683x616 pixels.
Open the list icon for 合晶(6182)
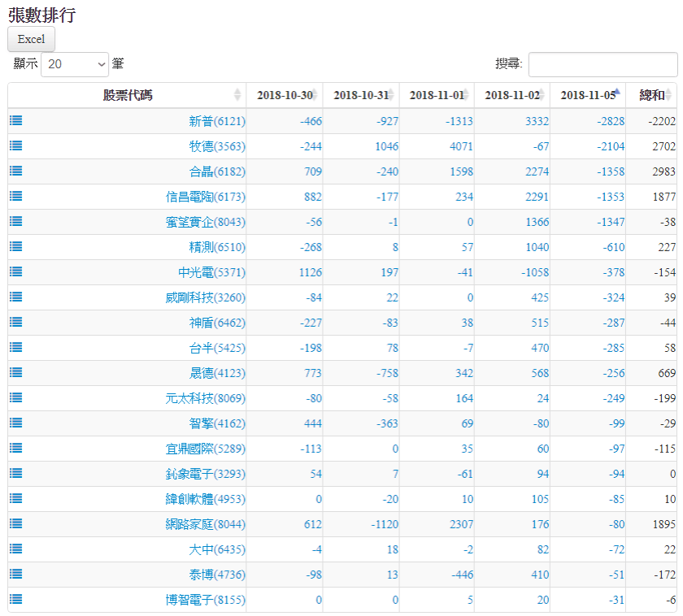(x=16, y=171)
